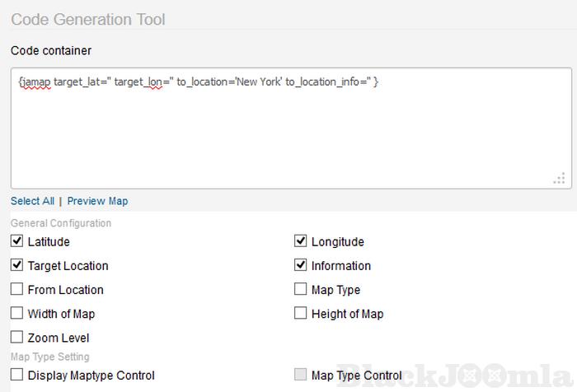Uncheck the Latitude checkbox
Screen dimensions: 577x392
pyautogui.click(x=17, y=241)
